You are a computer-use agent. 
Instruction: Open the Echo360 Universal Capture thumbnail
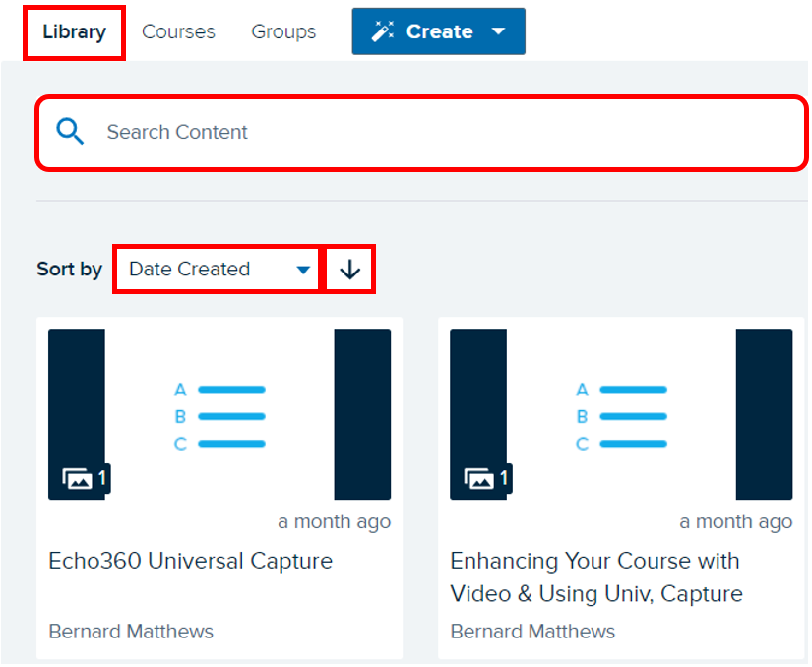tap(219, 414)
